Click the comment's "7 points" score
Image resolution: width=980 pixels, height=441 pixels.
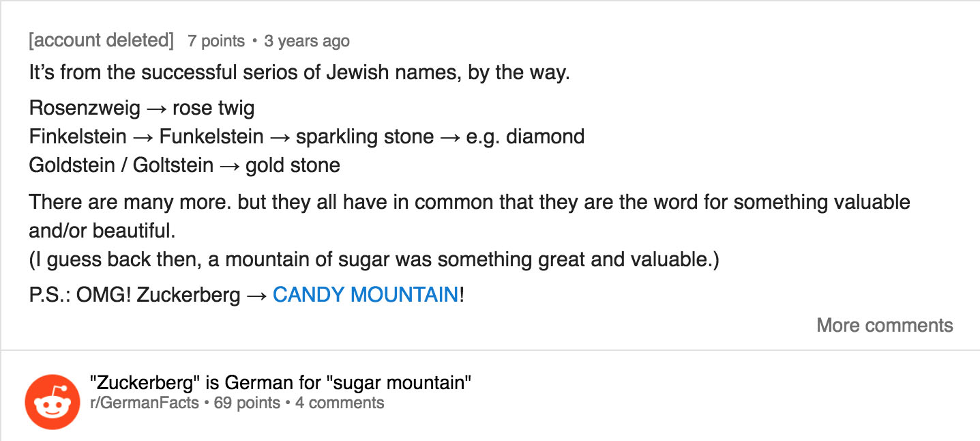pyautogui.click(x=216, y=41)
